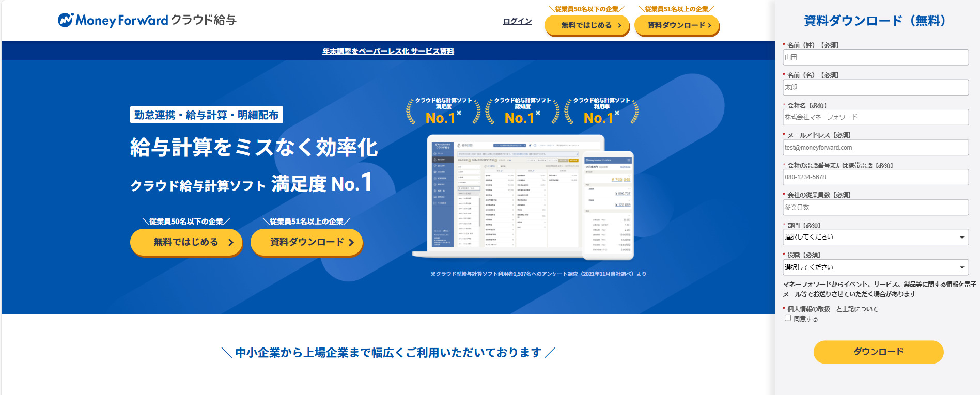Open the 年末調整ペーパーレス化 banner link
The height and width of the screenshot is (395, 980).
coord(388,51)
